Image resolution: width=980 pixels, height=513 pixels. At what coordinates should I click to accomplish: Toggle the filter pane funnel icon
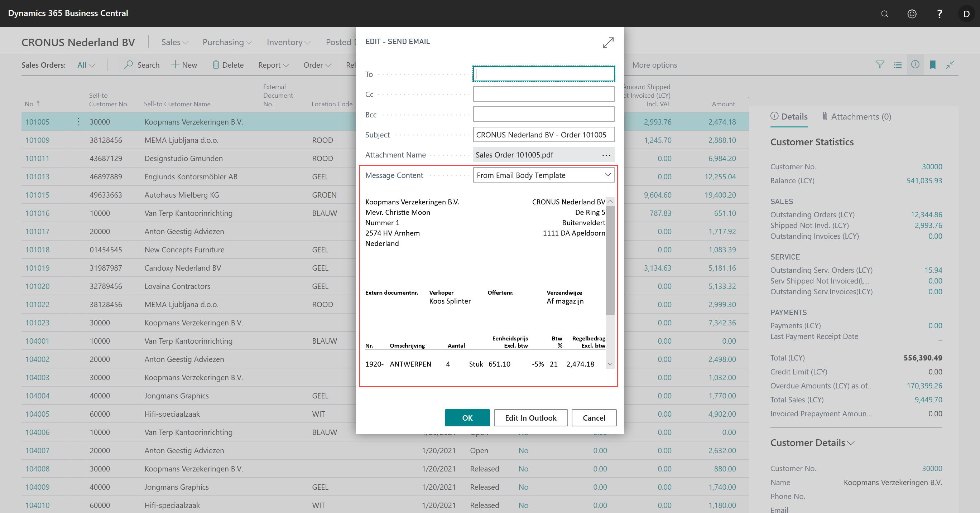pos(880,65)
